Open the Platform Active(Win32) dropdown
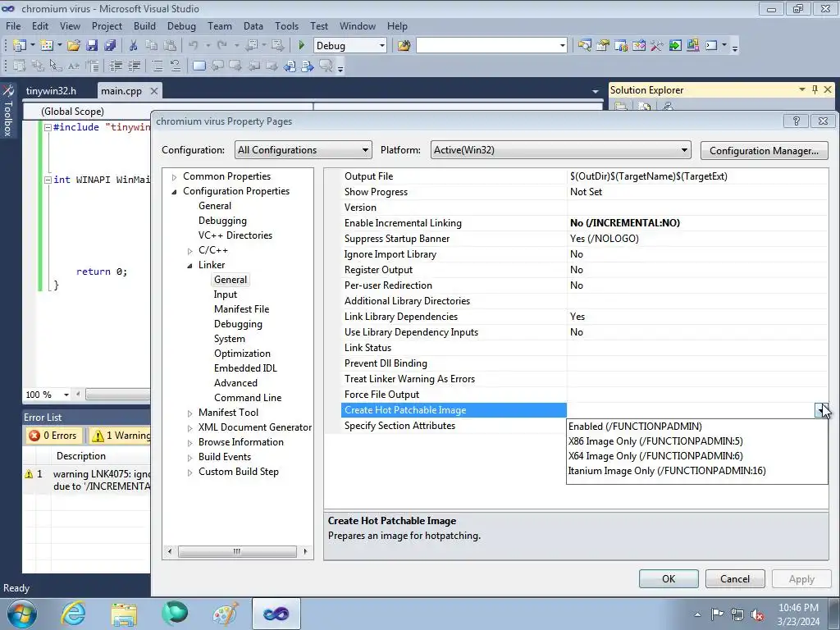 coord(560,150)
